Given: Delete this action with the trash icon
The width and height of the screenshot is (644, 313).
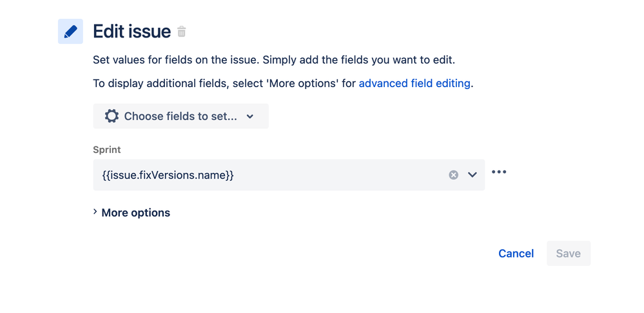Looking at the screenshot, I should [x=182, y=31].
